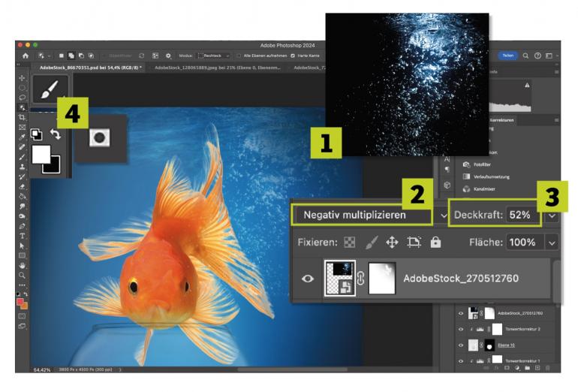This screenshot has height=392, width=578.
Task: Select the Zoom magnifier tool
Action: (22, 276)
